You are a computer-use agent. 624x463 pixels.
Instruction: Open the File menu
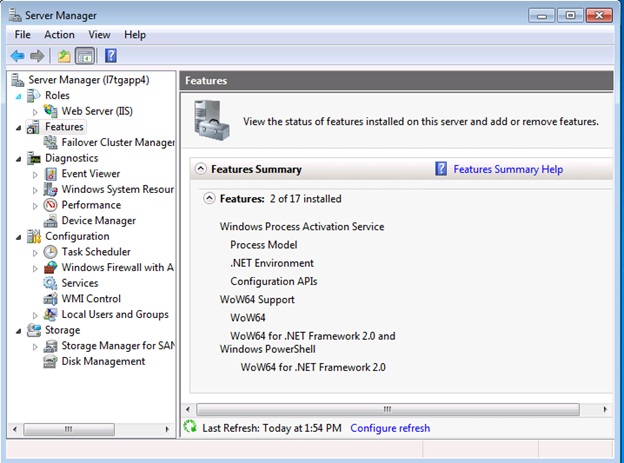22,35
